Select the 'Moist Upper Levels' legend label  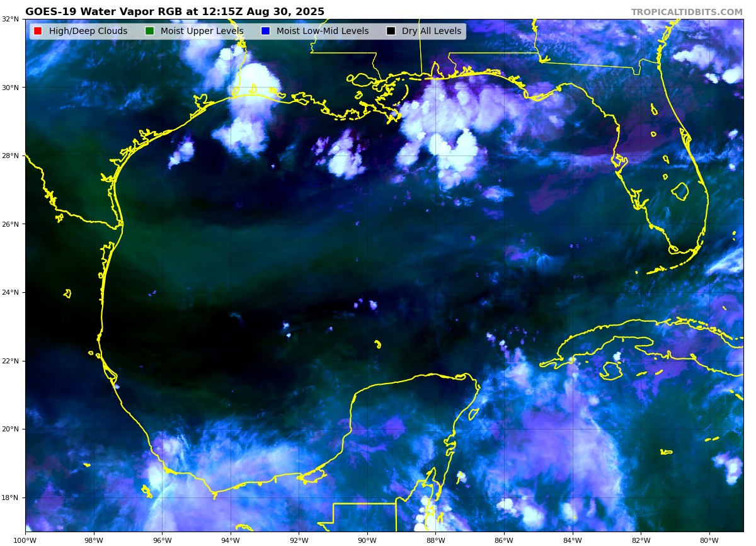point(202,31)
